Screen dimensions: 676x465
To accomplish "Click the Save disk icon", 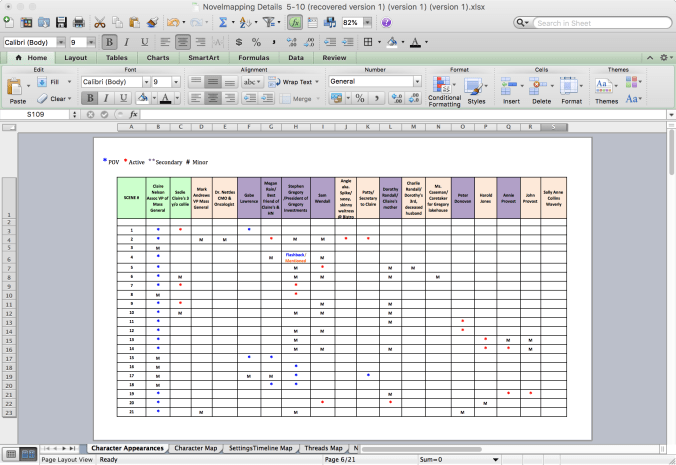I will (62, 22).
